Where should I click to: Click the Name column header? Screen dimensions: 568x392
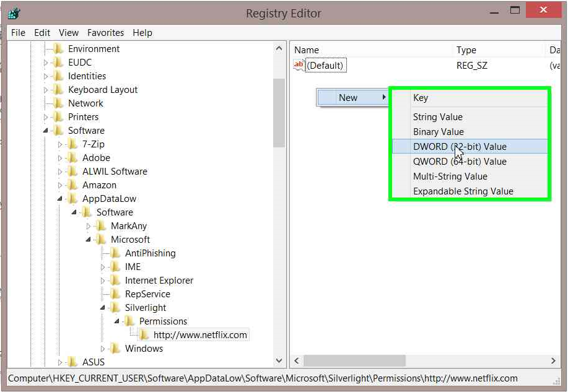[x=371, y=50]
